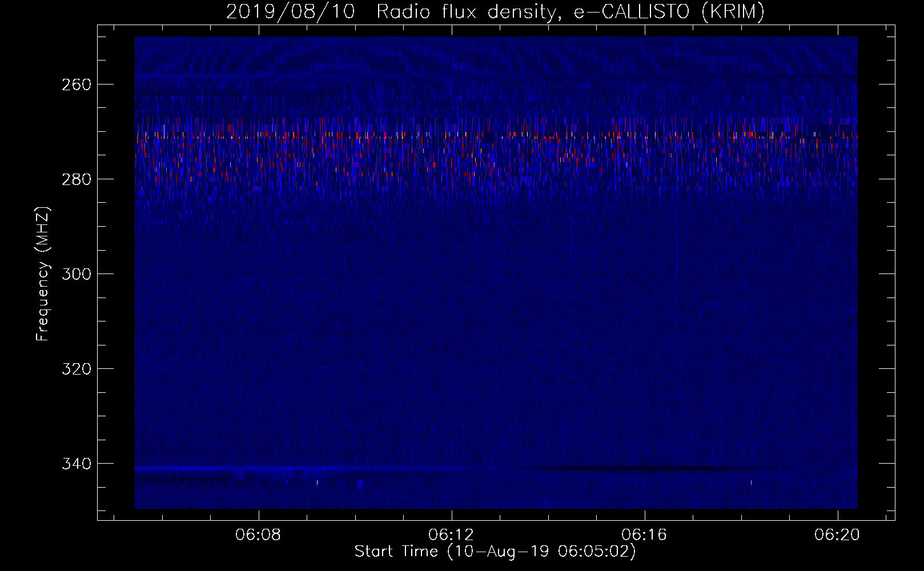The height and width of the screenshot is (571, 924).
Task: Click the 300 frequency tick label
Action: (x=76, y=274)
